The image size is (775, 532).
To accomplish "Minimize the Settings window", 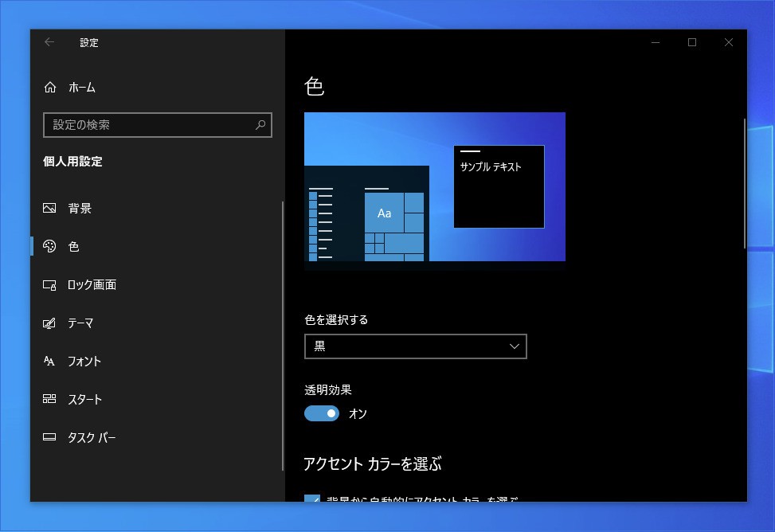I will coord(656,42).
